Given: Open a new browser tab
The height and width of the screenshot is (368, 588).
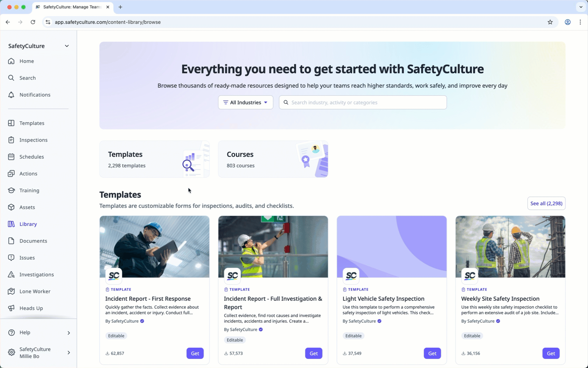Looking at the screenshot, I should coord(120,7).
